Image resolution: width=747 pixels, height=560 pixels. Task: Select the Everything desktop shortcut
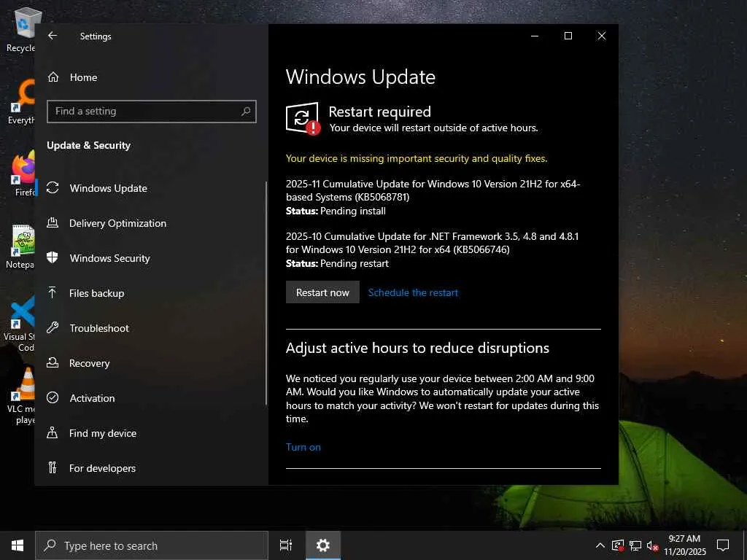pos(20,102)
